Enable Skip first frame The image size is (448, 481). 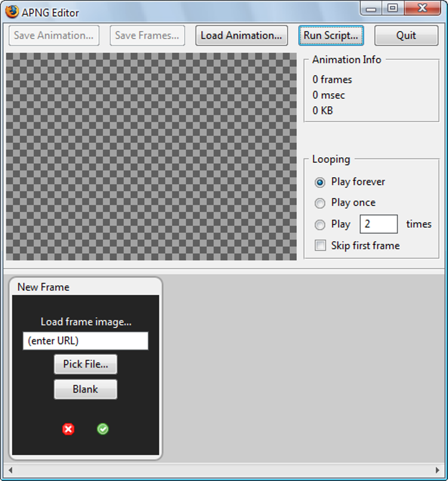pyautogui.click(x=320, y=246)
